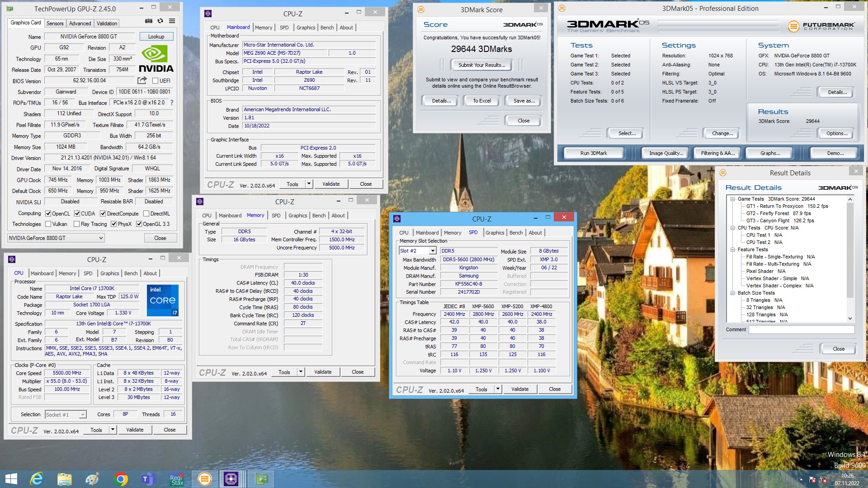
Task: Open Google Chrome from taskbar
Action: [120, 479]
